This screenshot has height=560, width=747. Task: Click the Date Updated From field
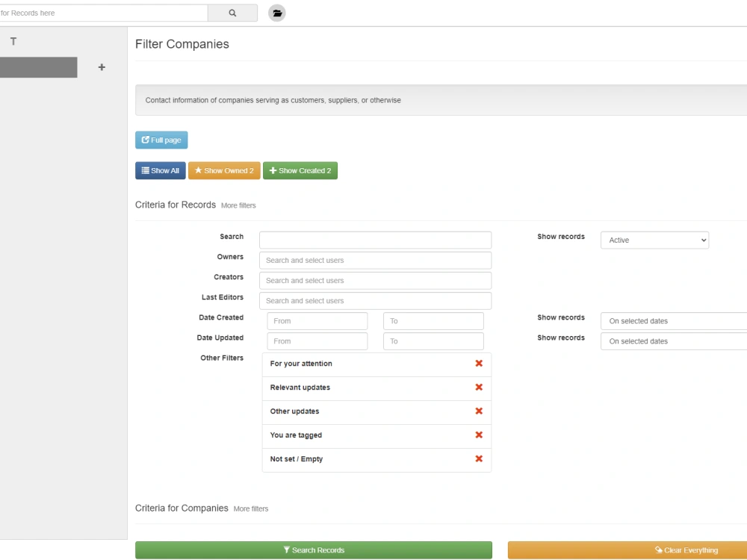(x=317, y=341)
